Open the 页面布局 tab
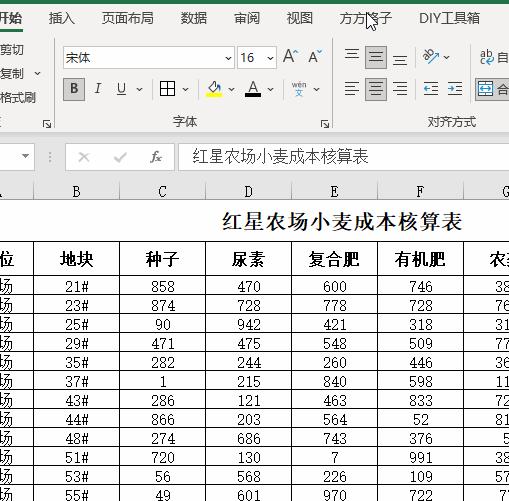The width and height of the screenshot is (509, 501). [x=128, y=18]
